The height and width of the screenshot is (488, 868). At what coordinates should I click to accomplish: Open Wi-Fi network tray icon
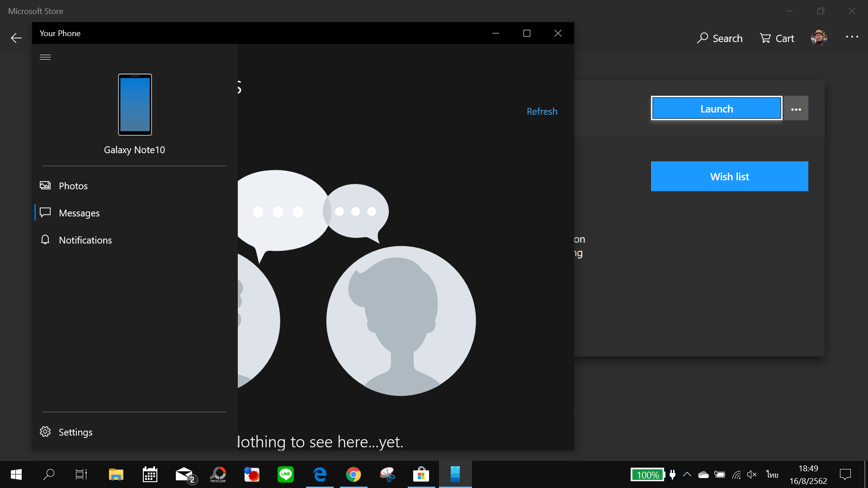736,474
